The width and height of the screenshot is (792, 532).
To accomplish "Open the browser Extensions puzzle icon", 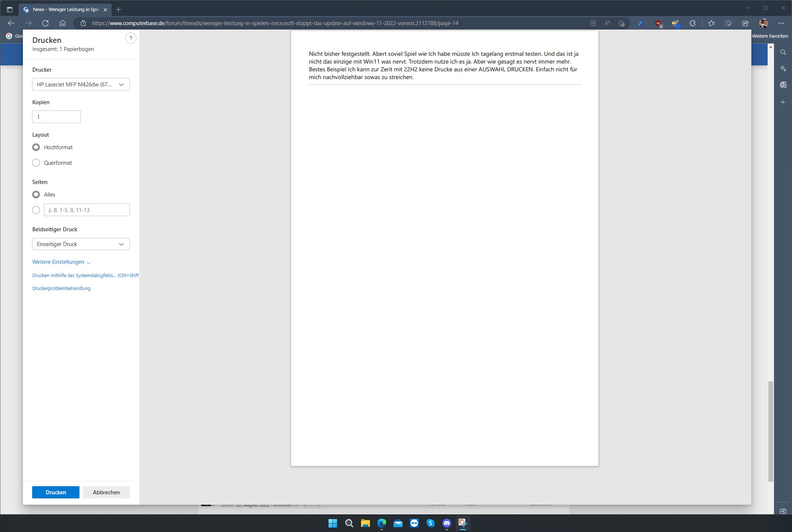I will coord(693,23).
